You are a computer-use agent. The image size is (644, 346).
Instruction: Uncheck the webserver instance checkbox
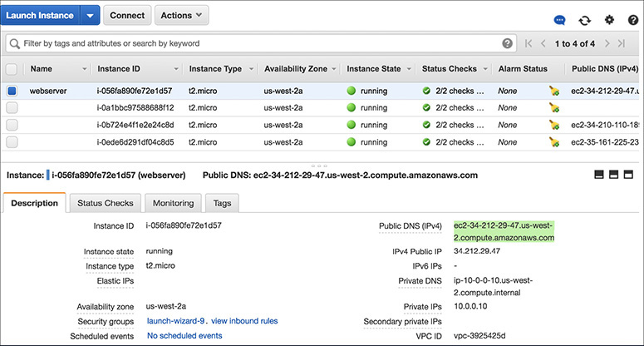point(12,91)
